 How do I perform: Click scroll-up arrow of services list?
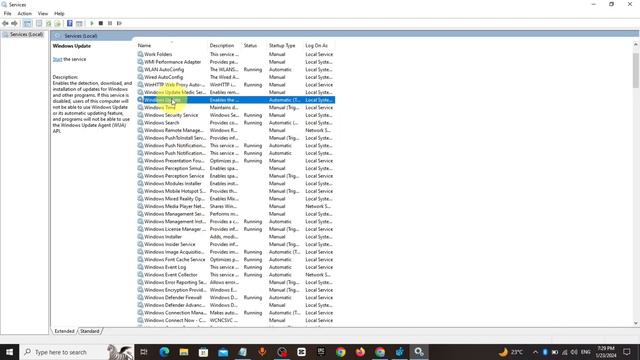tap(636, 44)
